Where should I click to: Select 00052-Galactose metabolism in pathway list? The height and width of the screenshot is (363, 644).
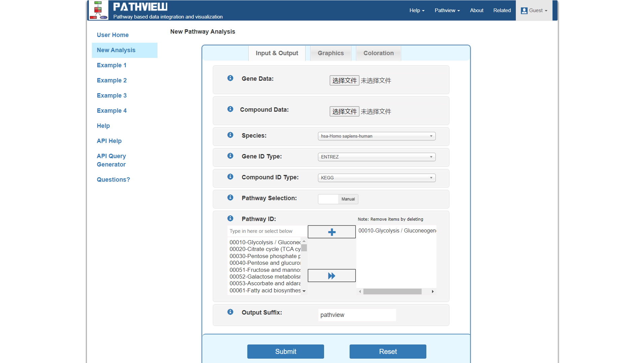[265, 277]
